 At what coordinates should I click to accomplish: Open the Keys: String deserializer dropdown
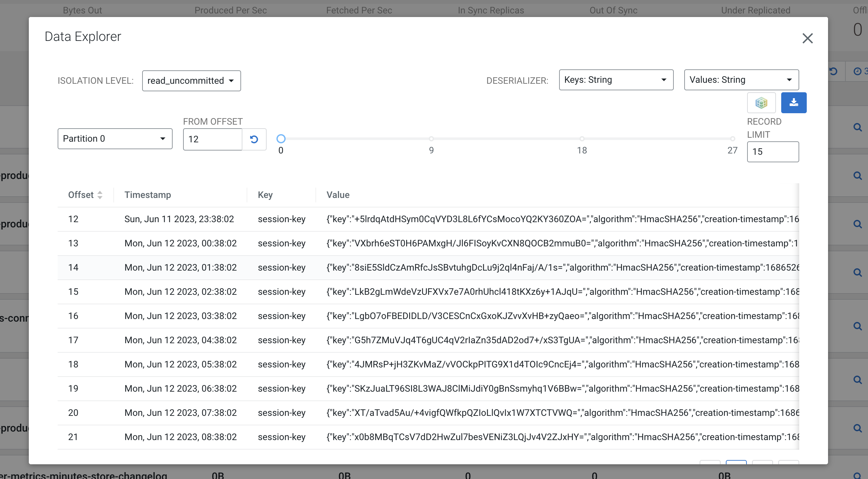point(615,80)
